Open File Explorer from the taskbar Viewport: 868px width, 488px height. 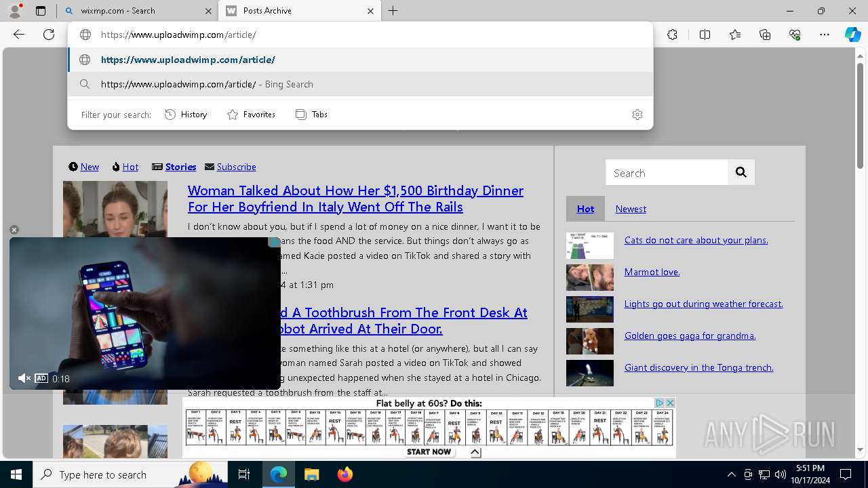coord(311,474)
